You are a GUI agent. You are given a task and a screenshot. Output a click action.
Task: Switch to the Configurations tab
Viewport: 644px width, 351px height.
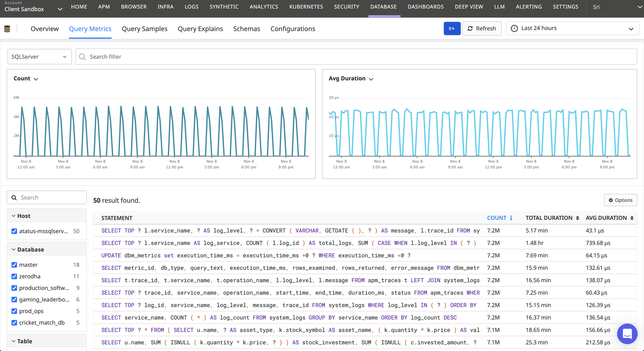(293, 29)
